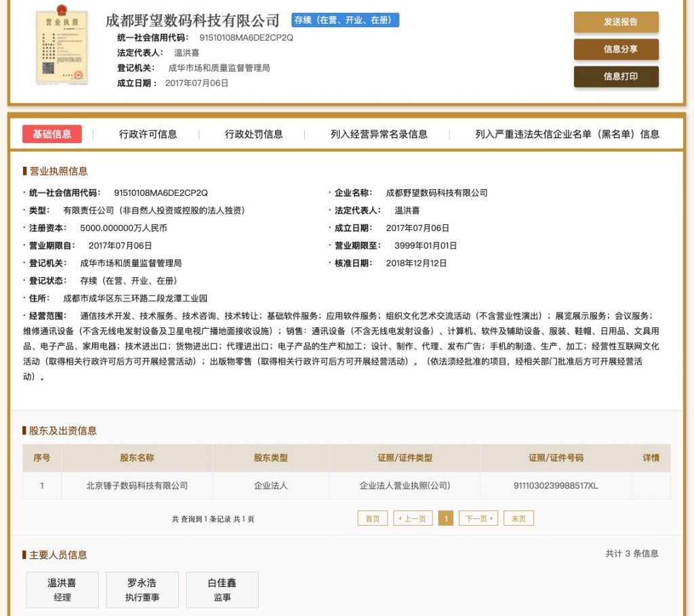Viewport: 694px width, 616px height.
Task: Select personnel card 罗永浩 执行董事
Action: pyautogui.click(x=142, y=590)
